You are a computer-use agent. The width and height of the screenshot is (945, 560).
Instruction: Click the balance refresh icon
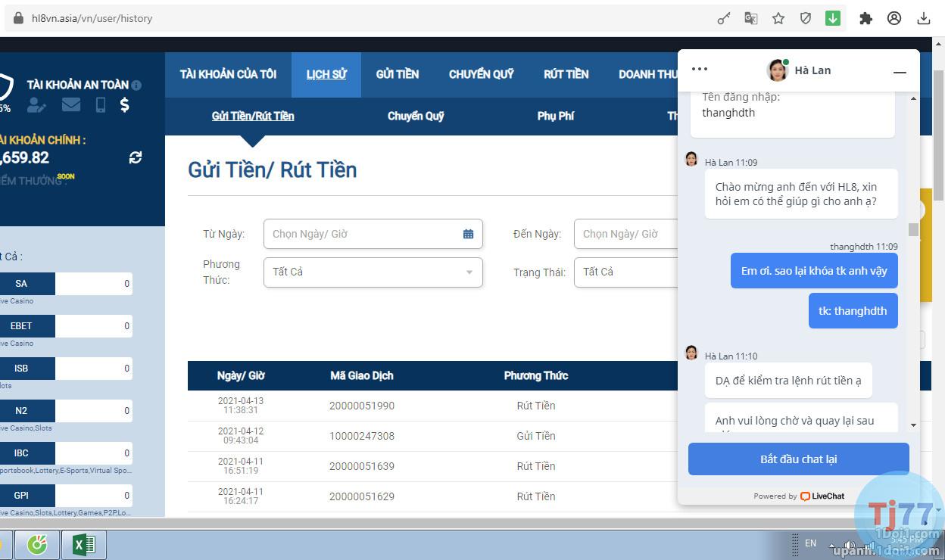coord(136,157)
